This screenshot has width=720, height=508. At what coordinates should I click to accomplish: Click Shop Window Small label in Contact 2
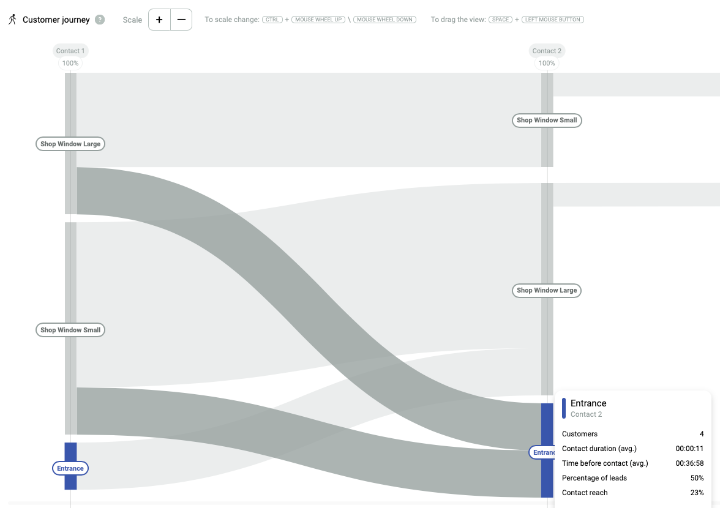[x=546, y=120]
